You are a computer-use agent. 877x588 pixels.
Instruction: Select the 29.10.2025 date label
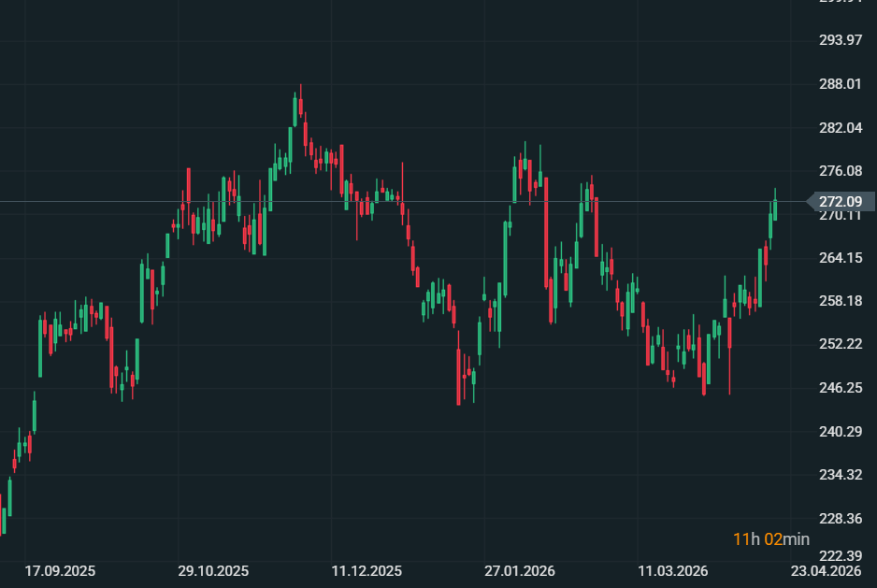tap(213, 570)
